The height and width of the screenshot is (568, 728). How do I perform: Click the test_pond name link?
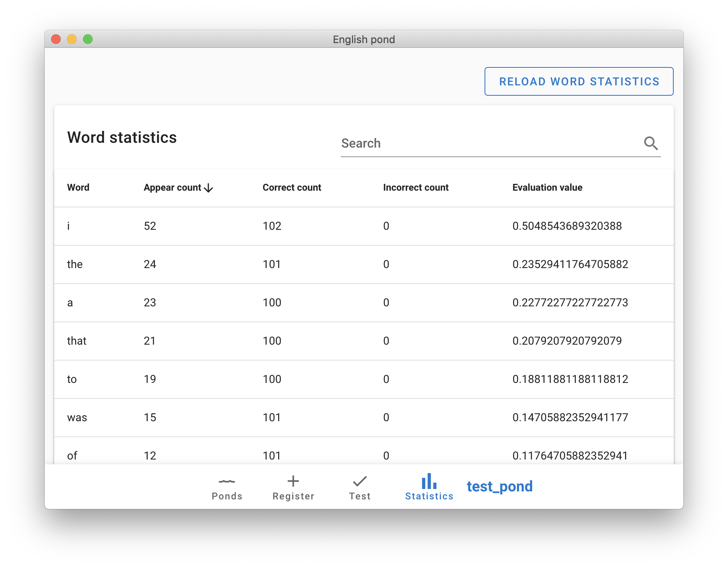tap(500, 487)
